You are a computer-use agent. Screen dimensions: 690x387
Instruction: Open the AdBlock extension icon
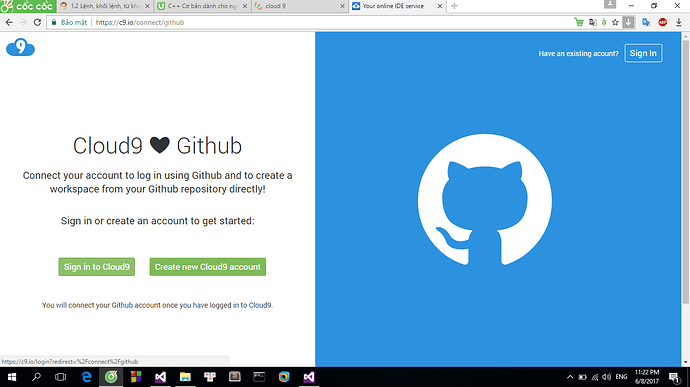click(662, 22)
